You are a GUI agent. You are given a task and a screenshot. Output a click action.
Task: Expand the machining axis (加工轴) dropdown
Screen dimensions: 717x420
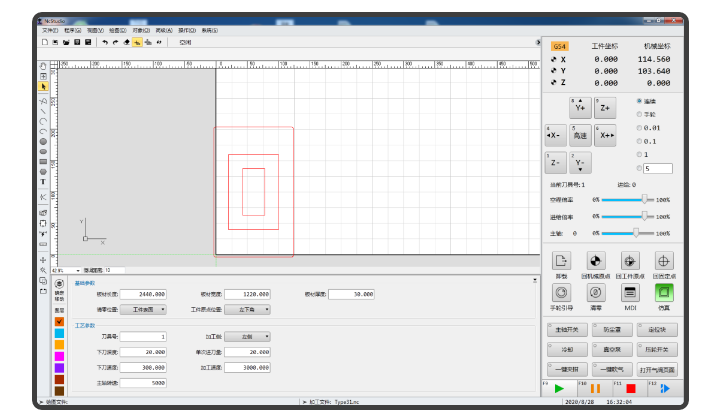[x=247, y=337]
